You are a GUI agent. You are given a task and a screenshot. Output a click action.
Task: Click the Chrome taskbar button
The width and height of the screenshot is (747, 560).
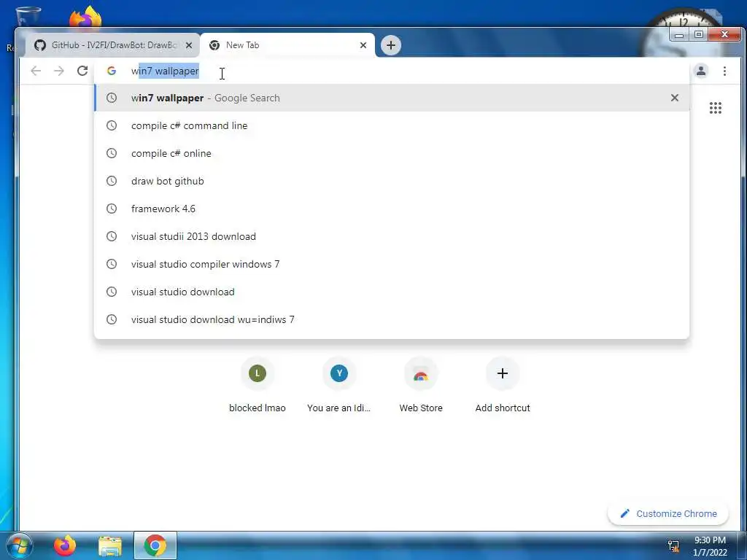click(x=155, y=545)
